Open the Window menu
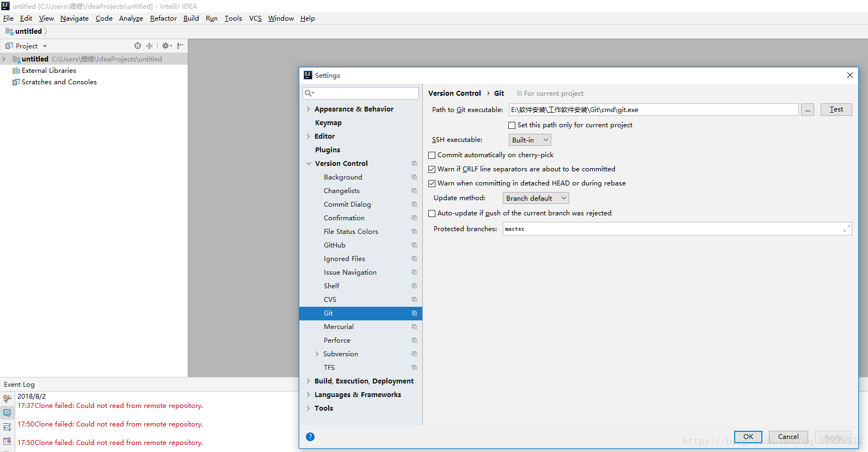 [281, 18]
